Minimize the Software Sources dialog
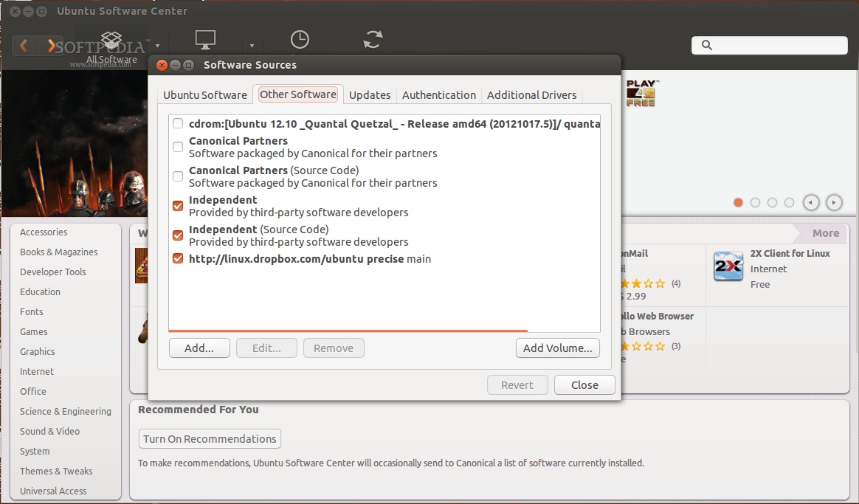 (176, 65)
